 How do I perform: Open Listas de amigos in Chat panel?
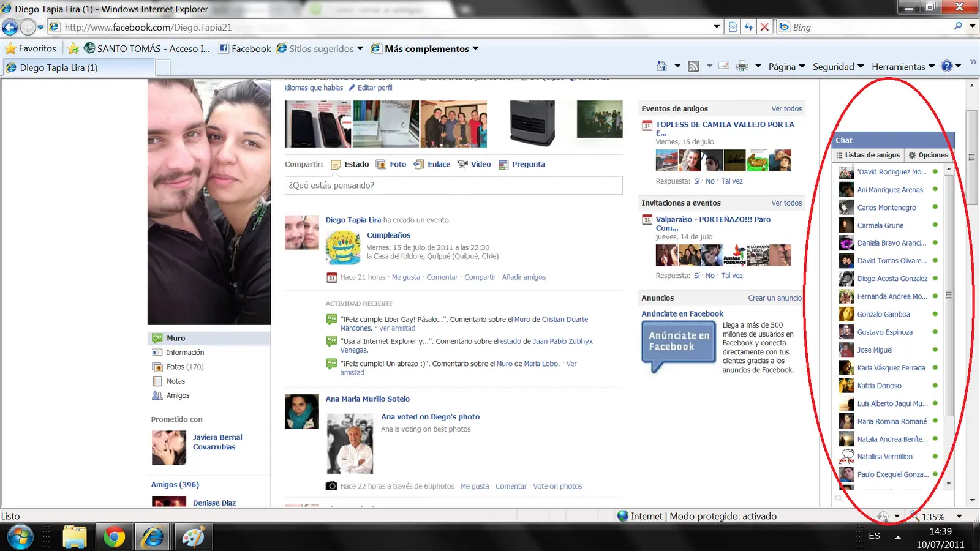coord(868,155)
